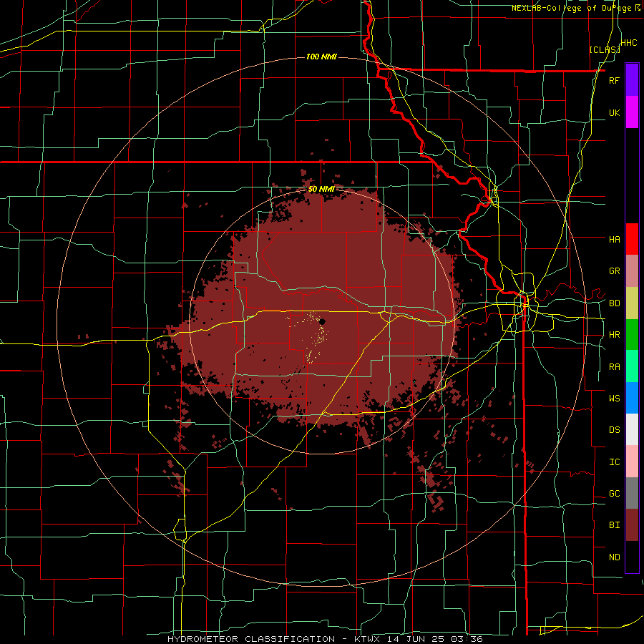
Task: Click the HA legend label
Action: [614, 239]
